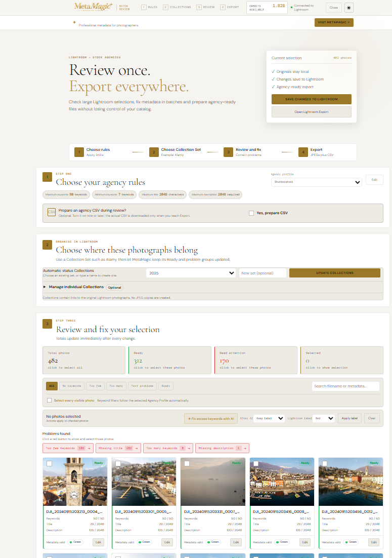Click the Ready badge on DJI_20240915203456_0012 thumbnail
This screenshot has height=558, width=392.
pyautogui.click(x=374, y=463)
